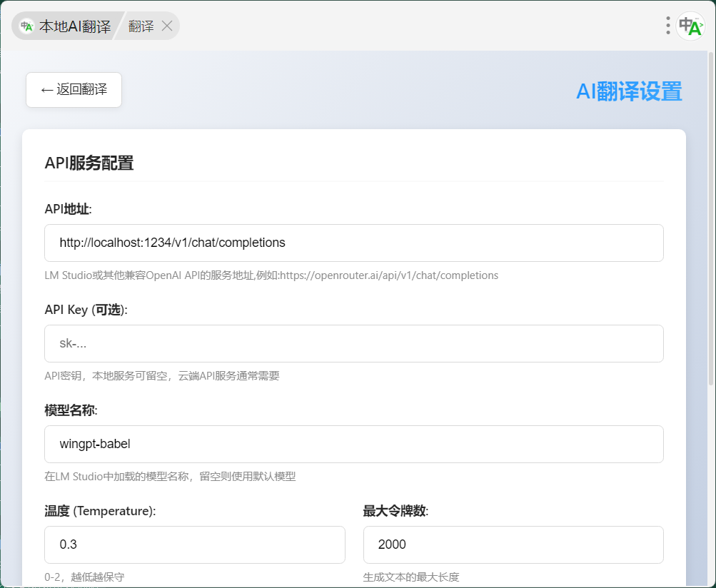Click the API服务配置 section heading
The height and width of the screenshot is (588, 716).
[x=89, y=163]
